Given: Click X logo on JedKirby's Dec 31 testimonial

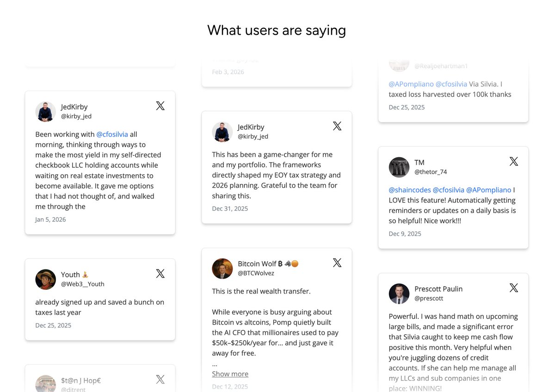Looking at the screenshot, I should coord(337,126).
